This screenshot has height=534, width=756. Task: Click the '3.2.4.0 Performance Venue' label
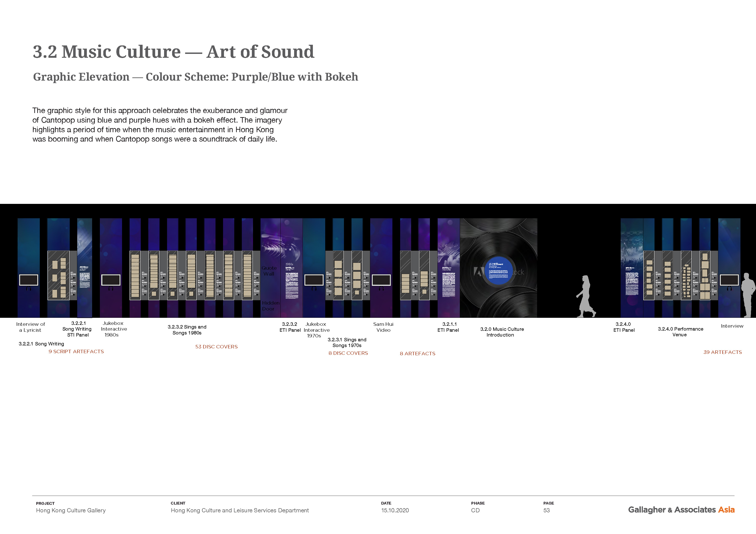[x=680, y=332]
